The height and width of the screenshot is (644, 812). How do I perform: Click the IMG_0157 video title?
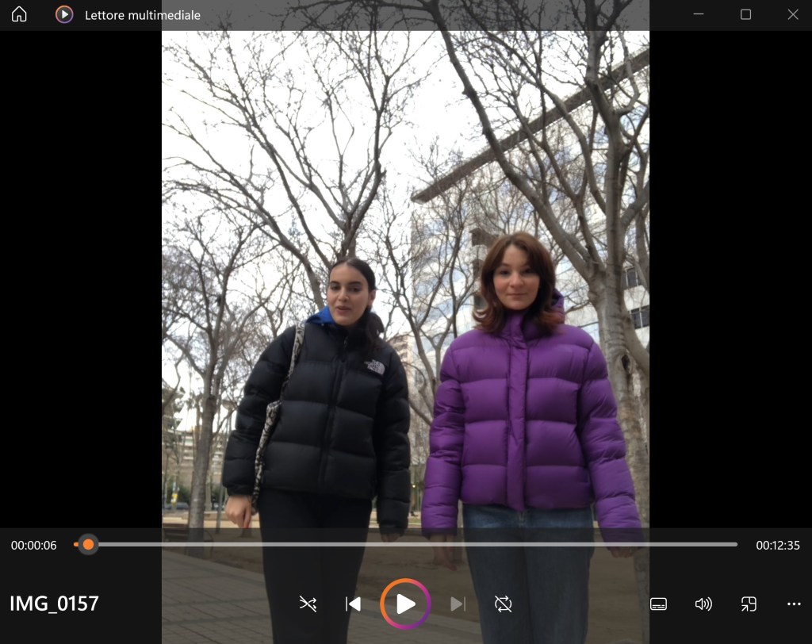(54, 604)
